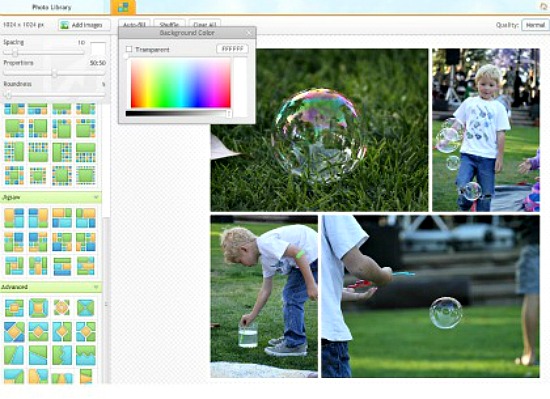This screenshot has width=550, height=399.
Task: Choose layout with tile grid above wide green
Action: (x=38, y=152)
